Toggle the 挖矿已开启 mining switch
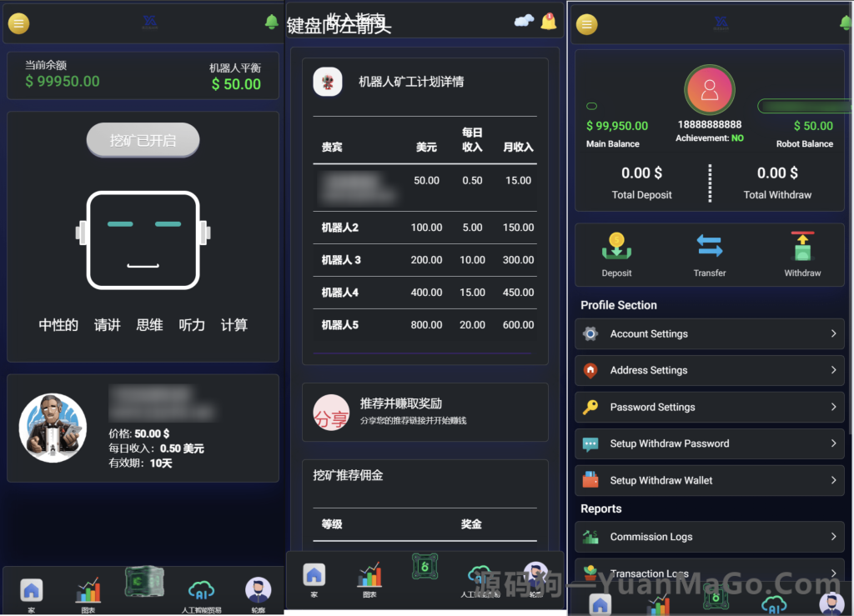This screenshot has height=616, width=854. click(143, 141)
